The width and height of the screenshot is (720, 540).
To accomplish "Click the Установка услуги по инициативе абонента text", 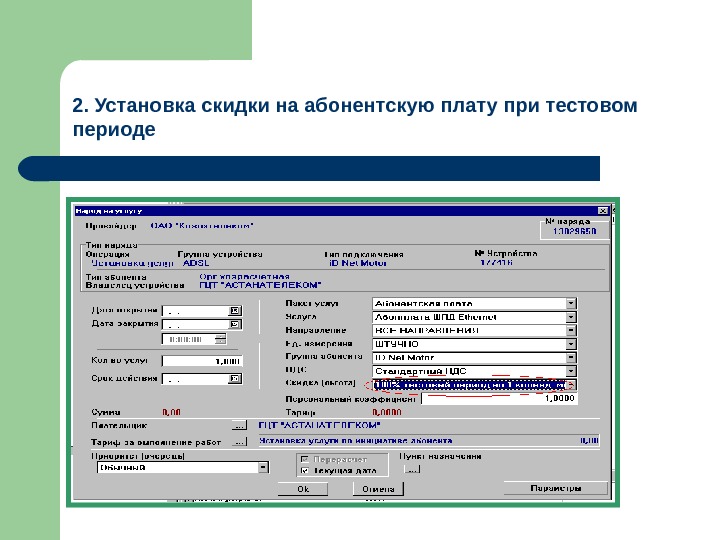I will pyautogui.click(x=356, y=441).
